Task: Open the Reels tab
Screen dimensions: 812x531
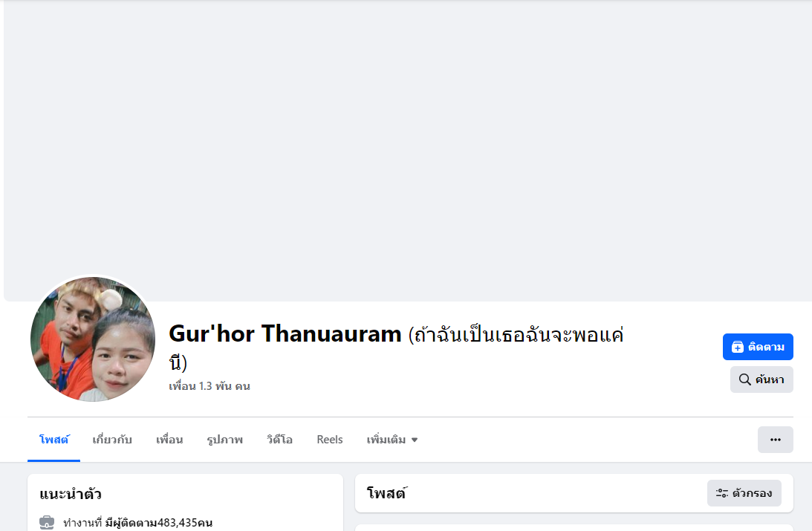Action: [x=330, y=440]
